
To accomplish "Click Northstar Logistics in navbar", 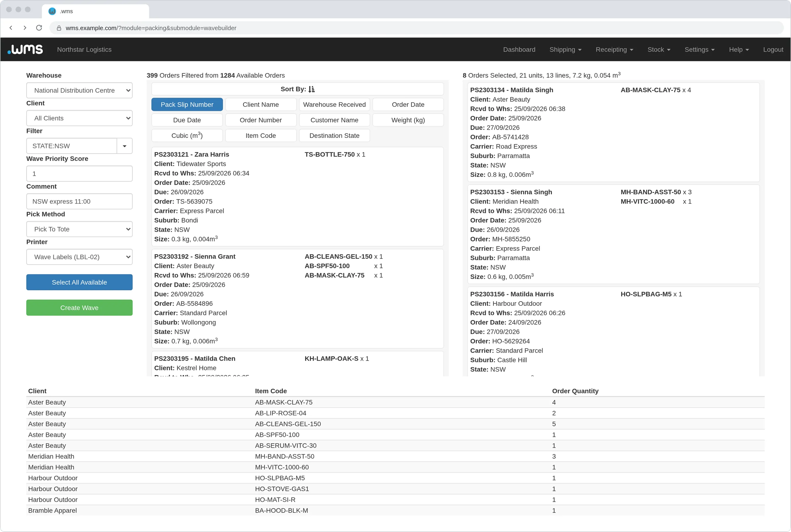I will point(84,49).
